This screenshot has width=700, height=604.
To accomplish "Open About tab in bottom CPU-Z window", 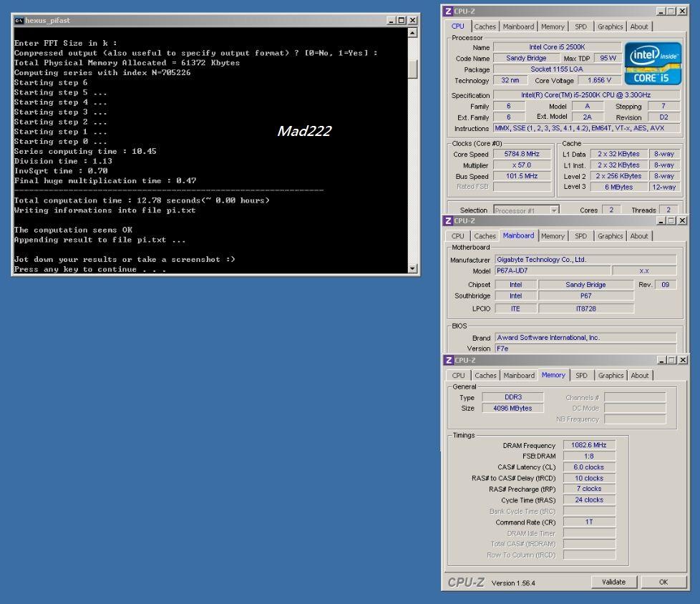I will pyautogui.click(x=640, y=376).
